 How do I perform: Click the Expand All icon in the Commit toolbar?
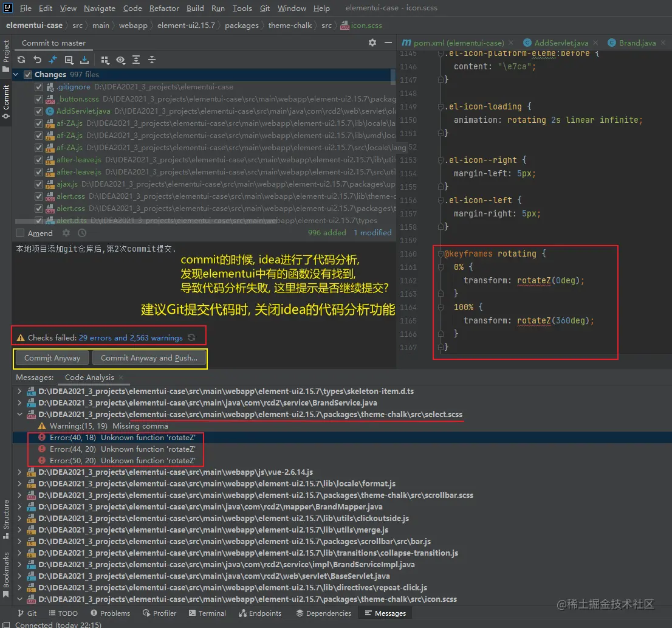click(136, 60)
